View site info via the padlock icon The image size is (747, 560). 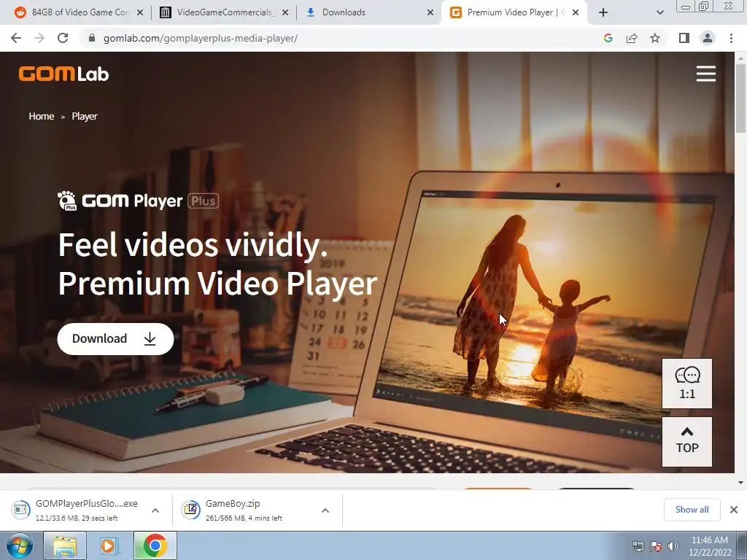coord(92,38)
